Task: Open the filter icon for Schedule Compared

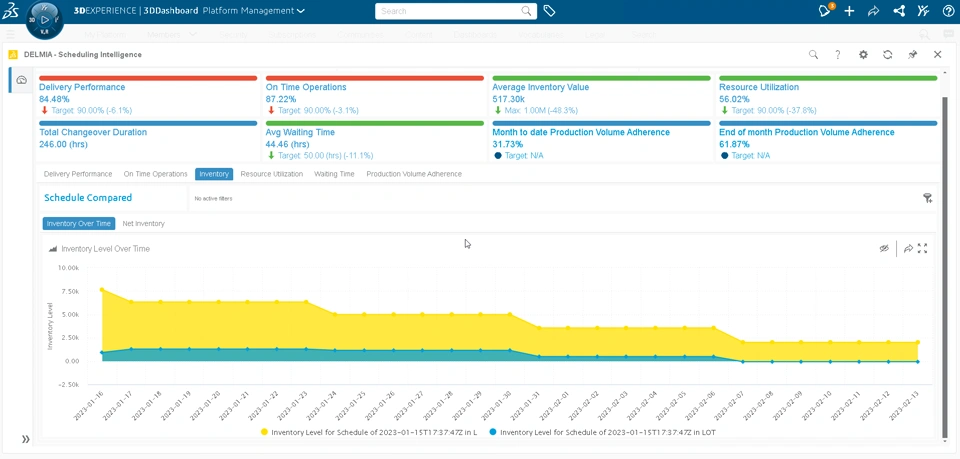Action: pyautogui.click(x=928, y=198)
